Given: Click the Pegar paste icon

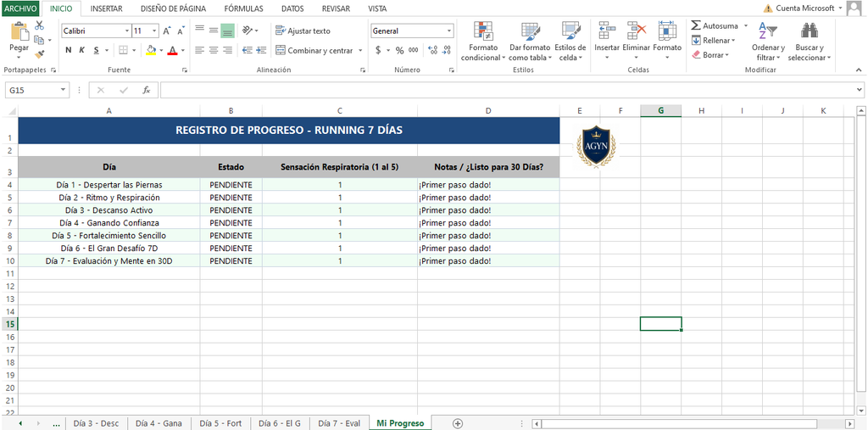Looking at the screenshot, I should pyautogui.click(x=20, y=31).
